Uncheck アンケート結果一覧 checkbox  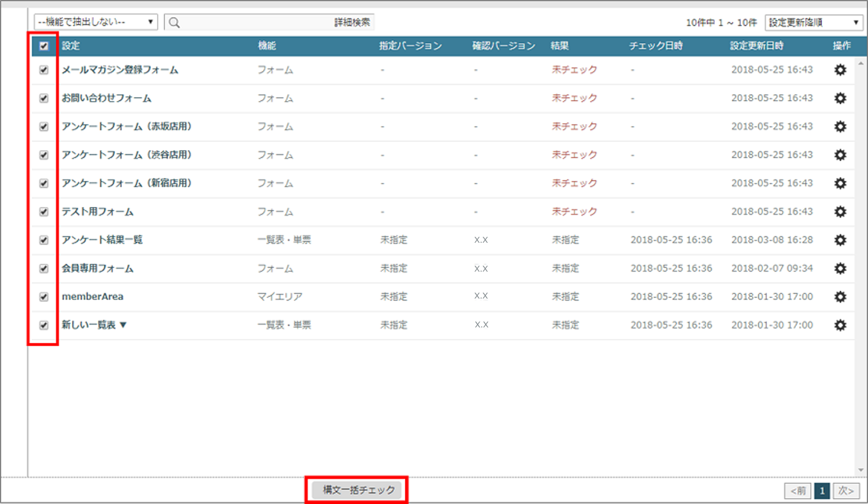(44, 240)
